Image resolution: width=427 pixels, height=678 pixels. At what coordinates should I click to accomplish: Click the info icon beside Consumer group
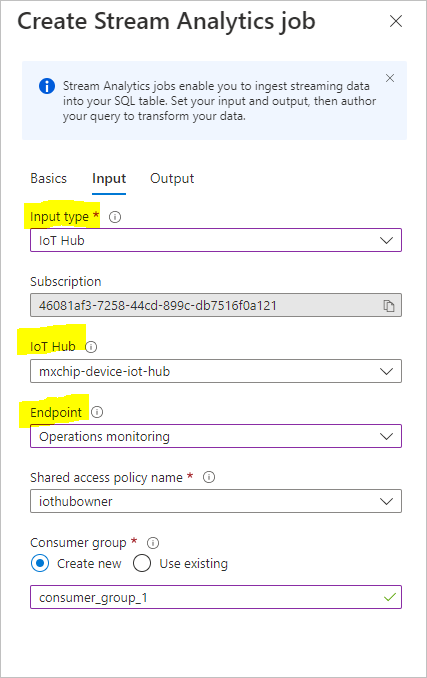click(153, 542)
